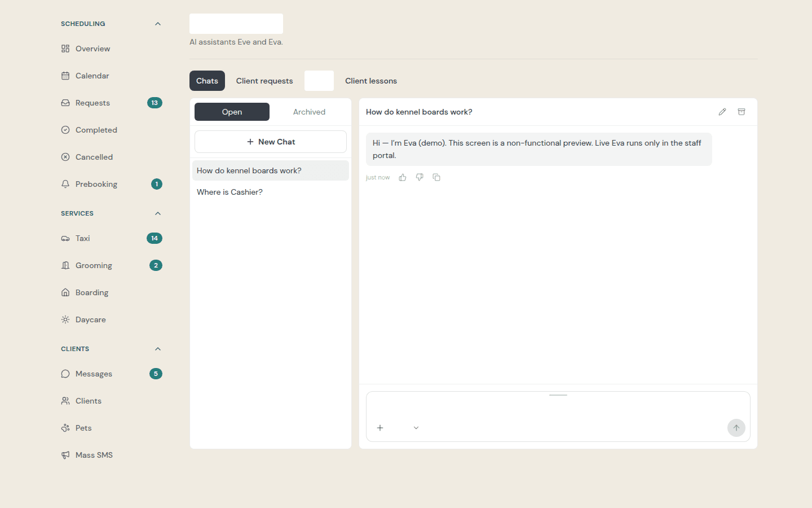
Task: Select the 'Where is Cashier?' chat
Action: [x=271, y=192]
